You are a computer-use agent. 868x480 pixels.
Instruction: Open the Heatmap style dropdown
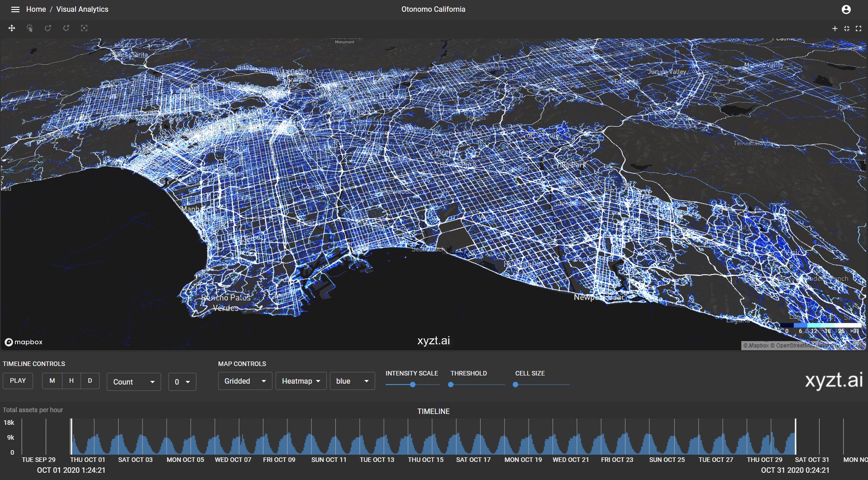(301, 381)
